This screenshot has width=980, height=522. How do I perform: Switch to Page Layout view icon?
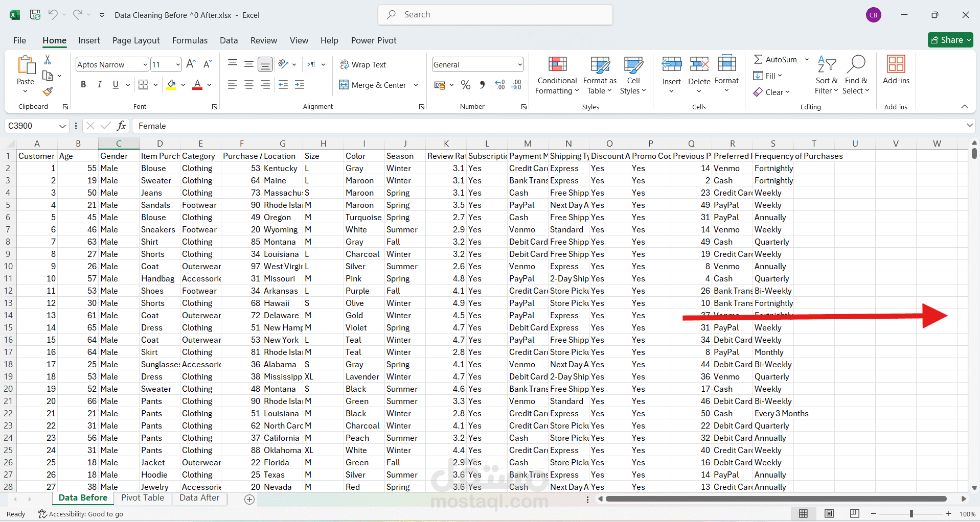829,514
